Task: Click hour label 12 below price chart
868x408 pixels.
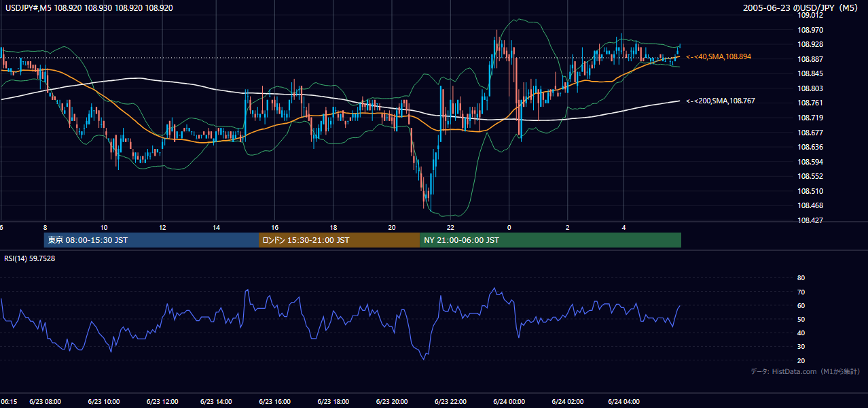Action: [x=162, y=227]
